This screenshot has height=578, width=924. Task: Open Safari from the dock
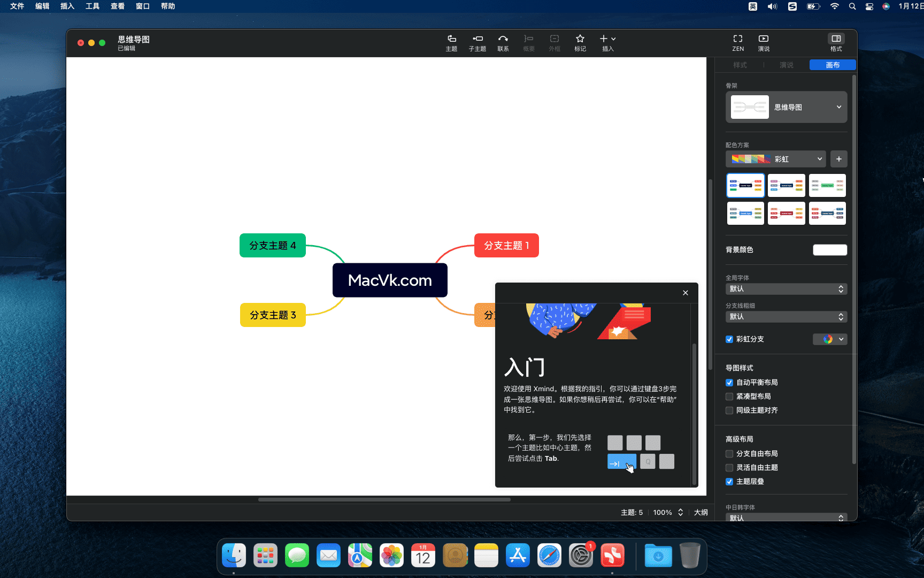coord(549,556)
